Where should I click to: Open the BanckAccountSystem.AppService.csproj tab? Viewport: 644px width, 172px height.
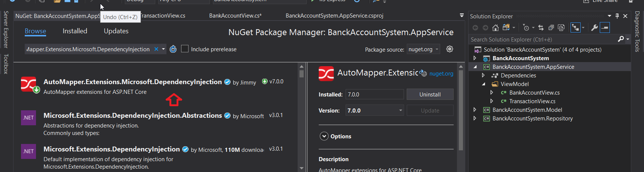tap(334, 16)
